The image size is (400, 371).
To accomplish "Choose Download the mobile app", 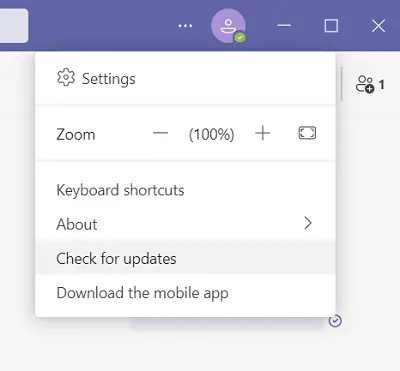I will click(x=185, y=293).
